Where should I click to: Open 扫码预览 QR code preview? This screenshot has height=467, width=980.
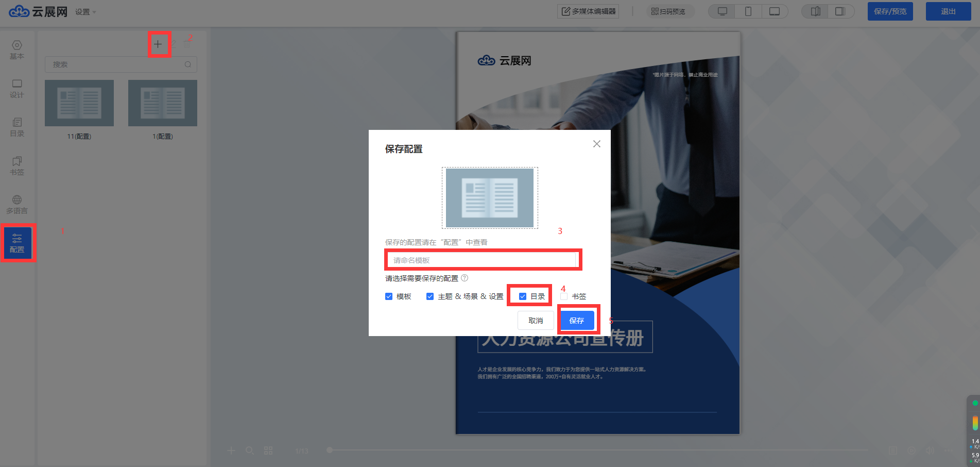668,11
